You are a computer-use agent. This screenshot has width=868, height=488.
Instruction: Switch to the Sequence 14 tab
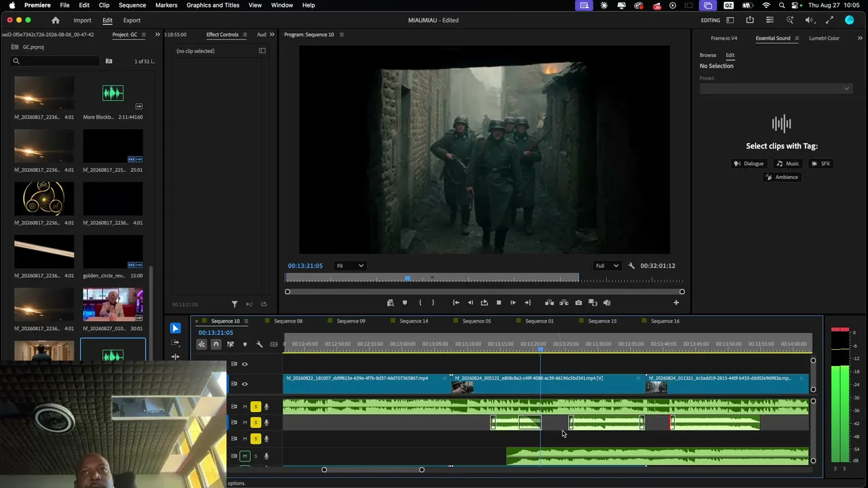(x=414, y=321)
